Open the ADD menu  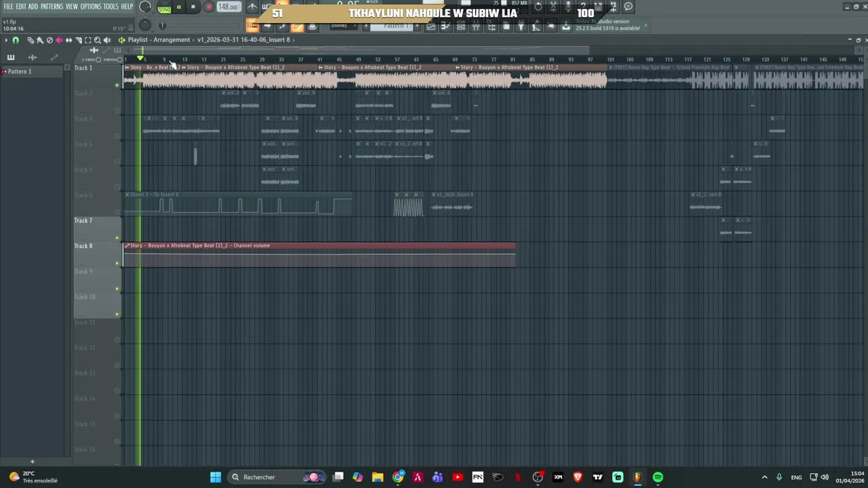pos(33,6)
